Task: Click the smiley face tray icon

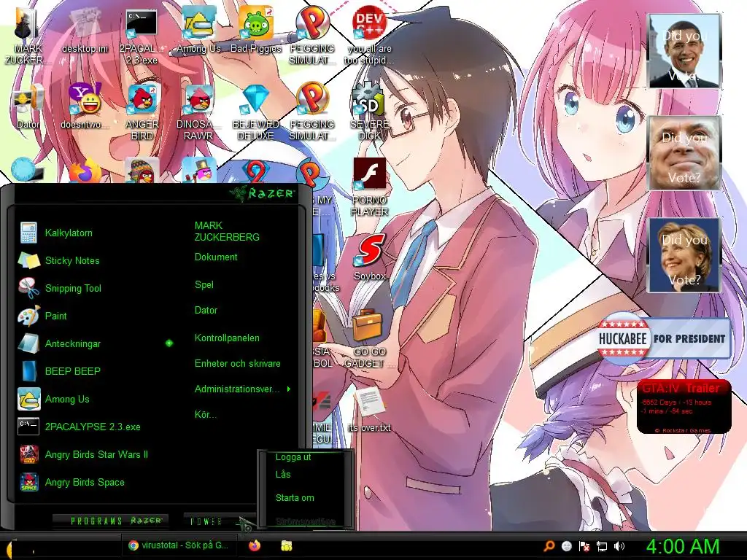Action: click(566, 546)
